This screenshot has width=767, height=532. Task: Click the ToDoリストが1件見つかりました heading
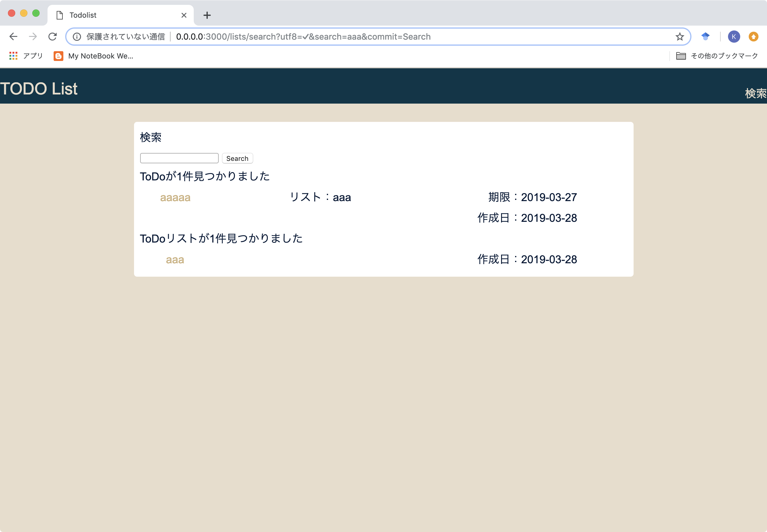click(x=221, y=239)
